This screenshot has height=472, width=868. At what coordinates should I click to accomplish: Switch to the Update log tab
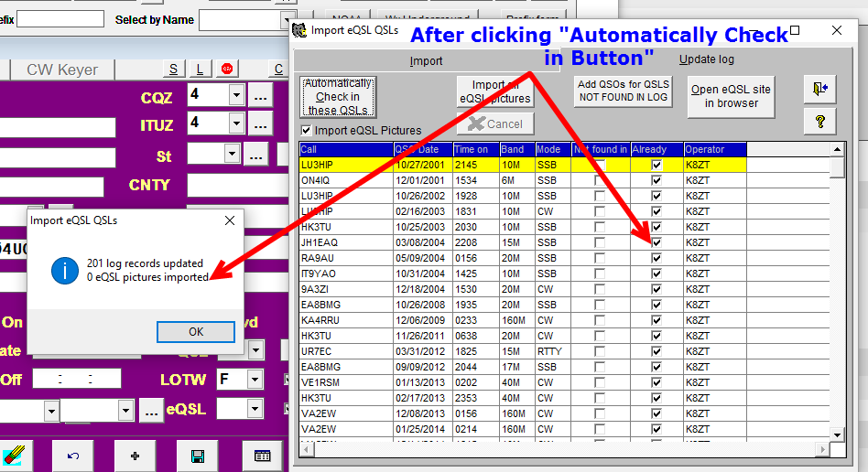tap(706, 59)
